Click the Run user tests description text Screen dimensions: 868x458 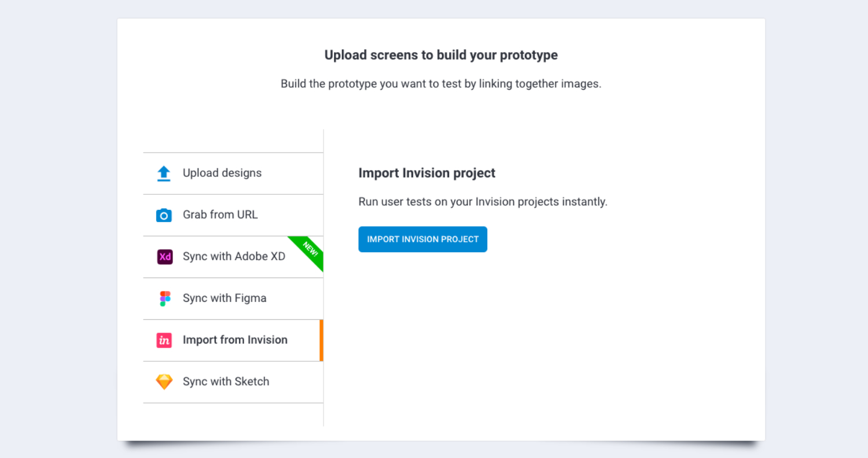(483, 202)
